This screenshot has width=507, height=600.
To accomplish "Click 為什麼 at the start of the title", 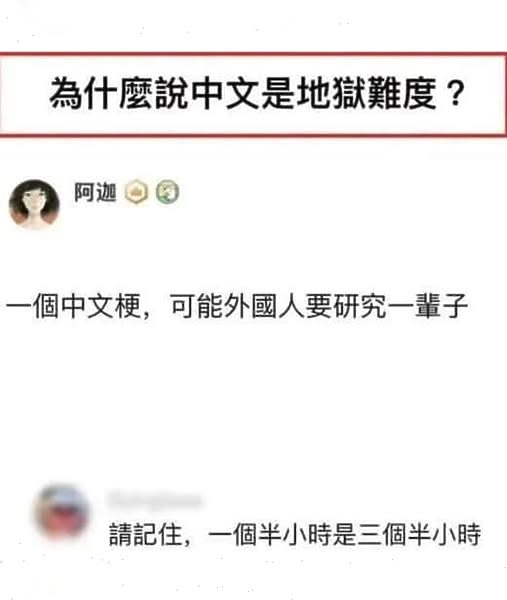I will (101, 93).
